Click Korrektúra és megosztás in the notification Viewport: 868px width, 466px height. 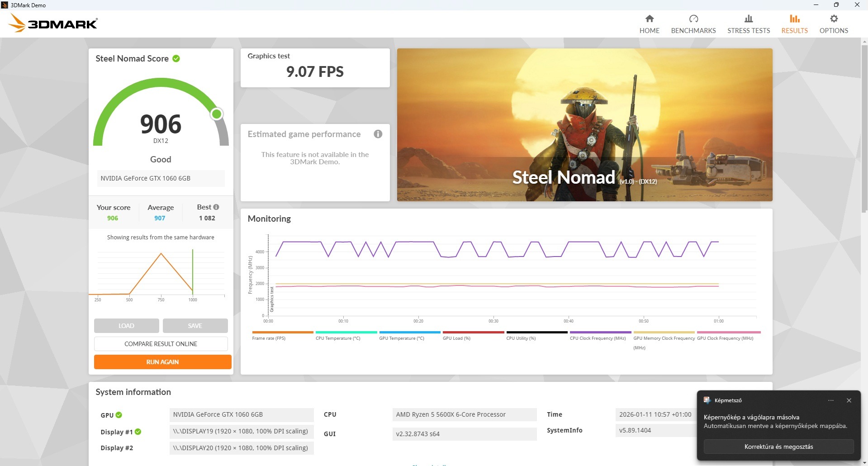click(779, 447)
